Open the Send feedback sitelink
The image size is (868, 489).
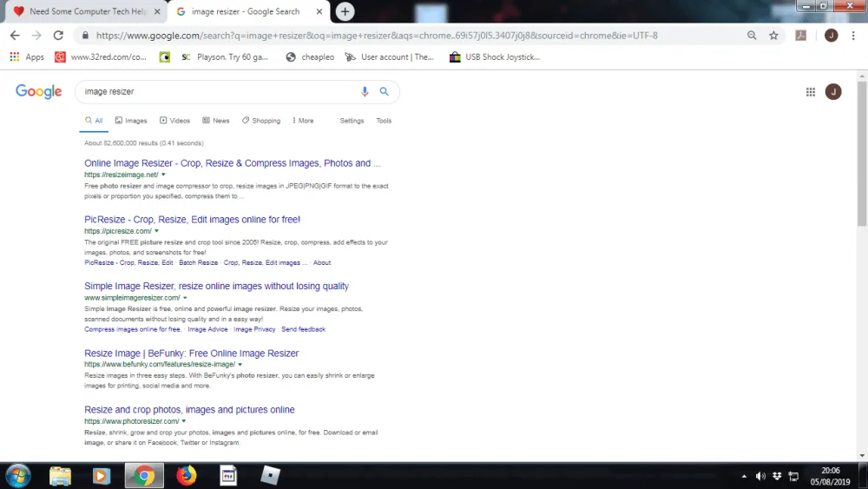click(303, 329)
